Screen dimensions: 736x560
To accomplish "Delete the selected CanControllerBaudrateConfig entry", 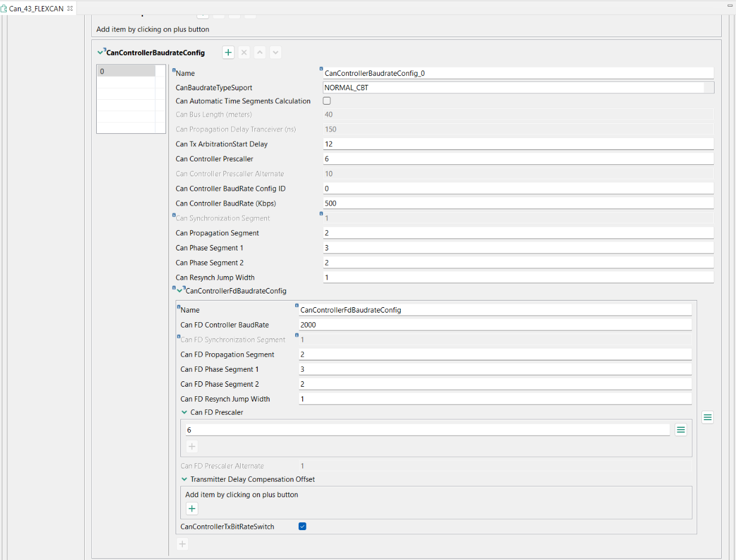I will [244, 52].
